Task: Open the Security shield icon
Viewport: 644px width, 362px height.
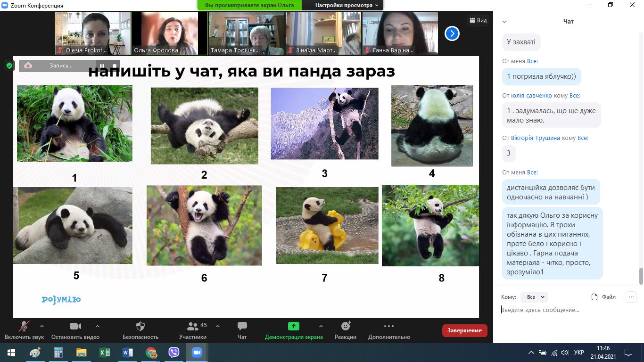Action: (x=140, y=326)
